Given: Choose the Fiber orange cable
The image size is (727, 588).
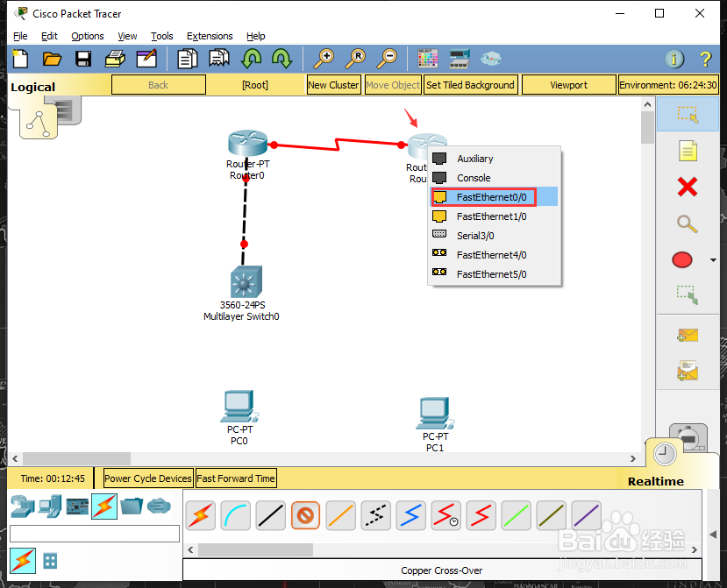Looking at the screenshot, I should [341, 515].
